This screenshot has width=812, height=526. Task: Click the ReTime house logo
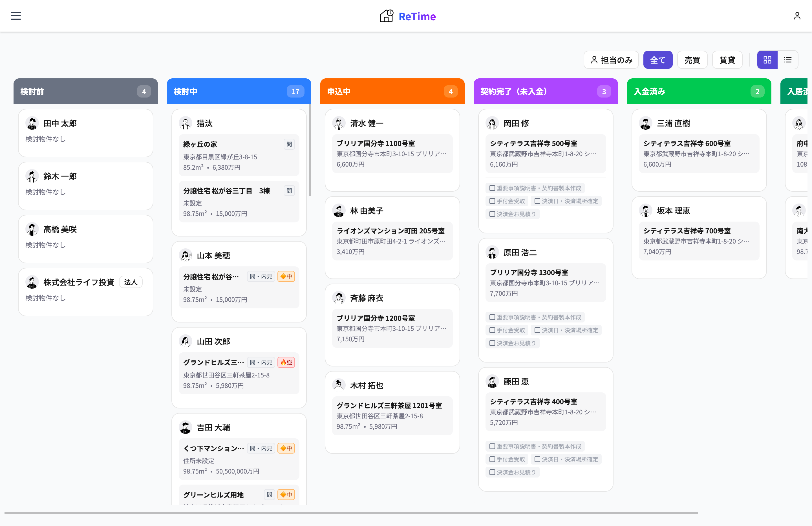386,16
